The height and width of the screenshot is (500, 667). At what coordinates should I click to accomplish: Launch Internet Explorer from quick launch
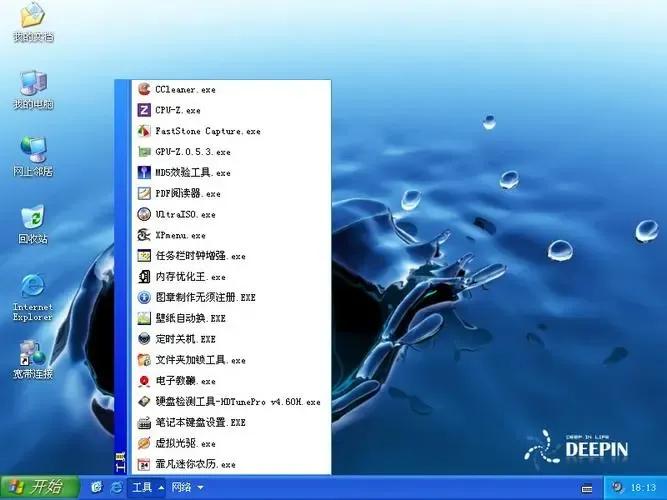click(117, 487)
